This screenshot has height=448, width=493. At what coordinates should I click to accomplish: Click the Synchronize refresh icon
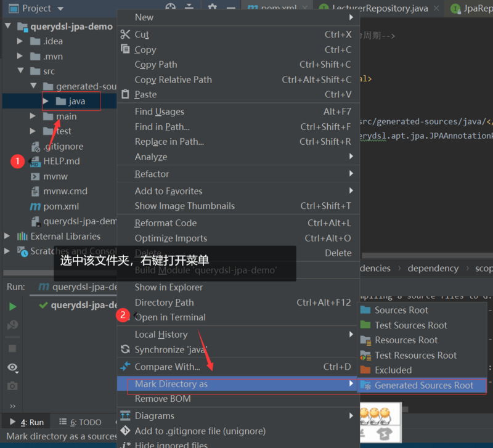[x=125, y=349]
